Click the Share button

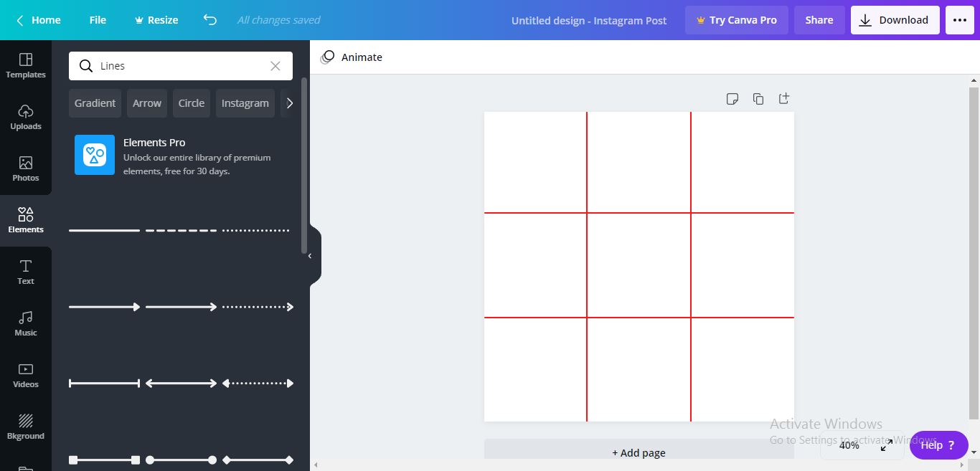click(819, 19)
